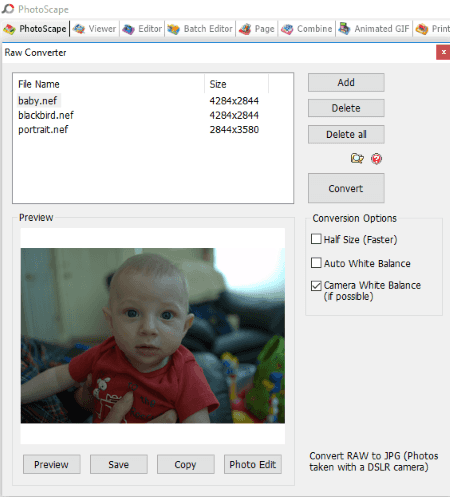
Task: Enable Auto White Balance checkbox
Action: (x=316, y=263)
